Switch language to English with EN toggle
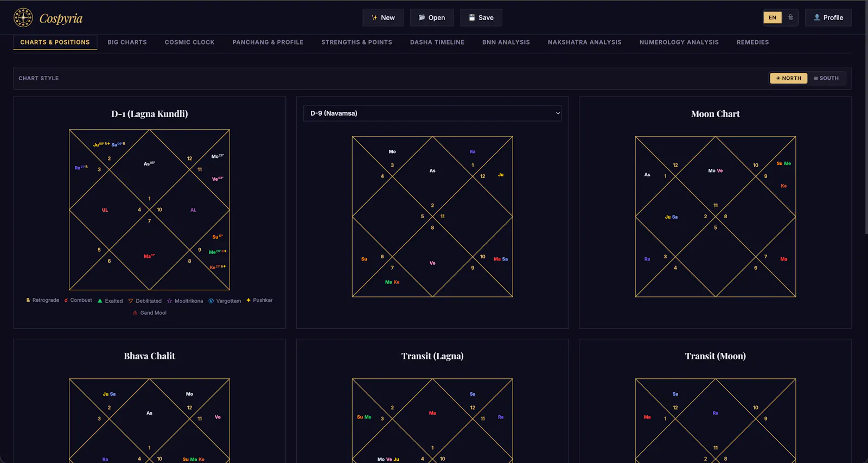 tap(773, 17)
